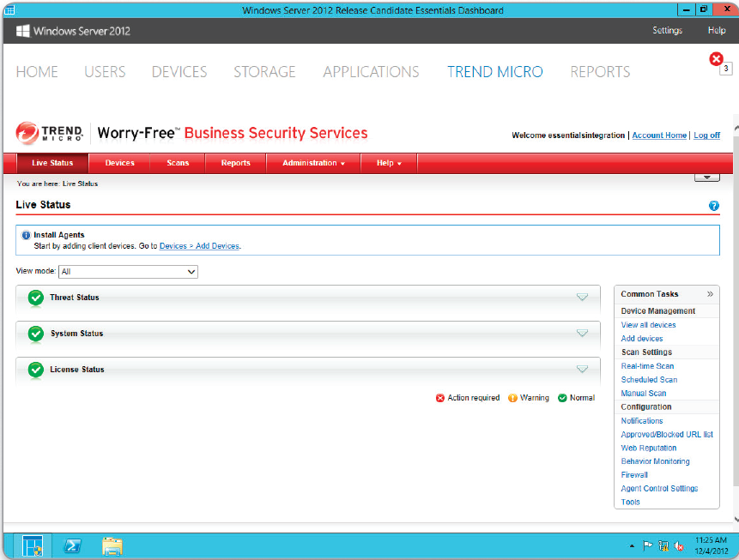The image size is (739, 560).
Task: Open Notifications configuration
Action: 641,420
